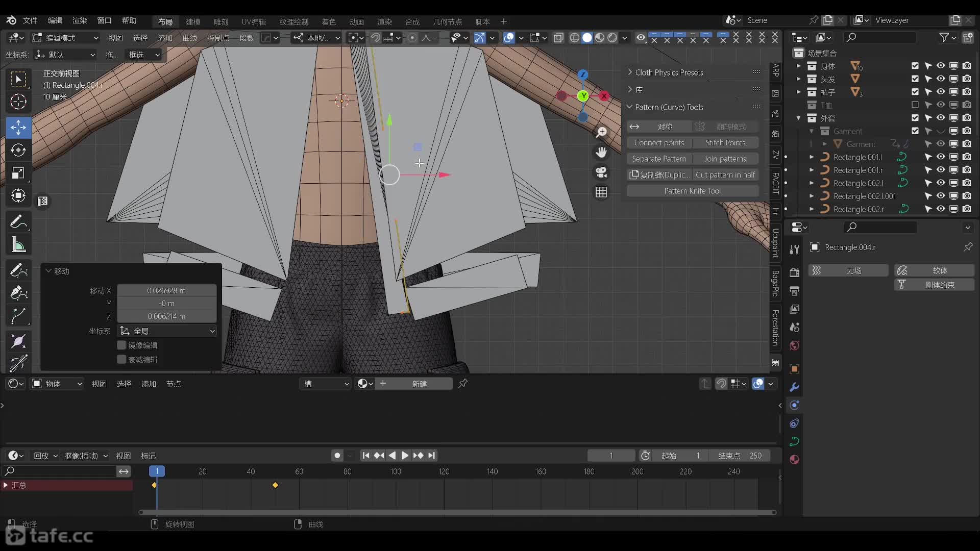
Task: Expand Rectangle.002.l.001 in outliner
Action: point(812,196)
